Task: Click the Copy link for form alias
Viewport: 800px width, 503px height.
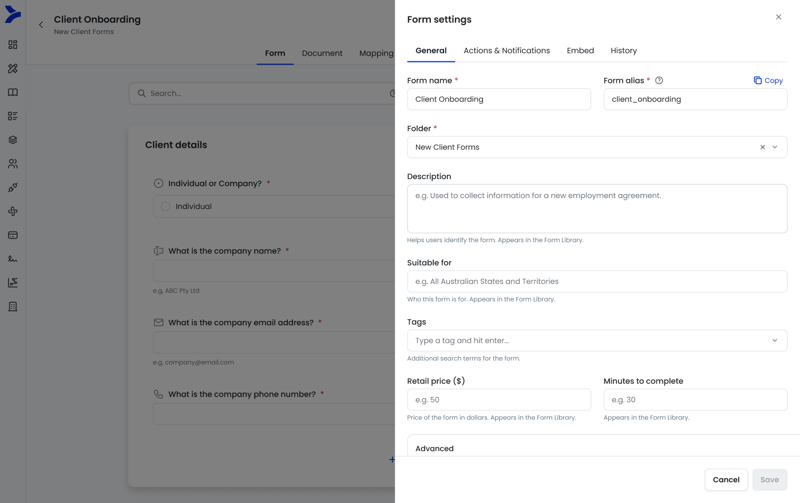Action: (x=768, y=80)
